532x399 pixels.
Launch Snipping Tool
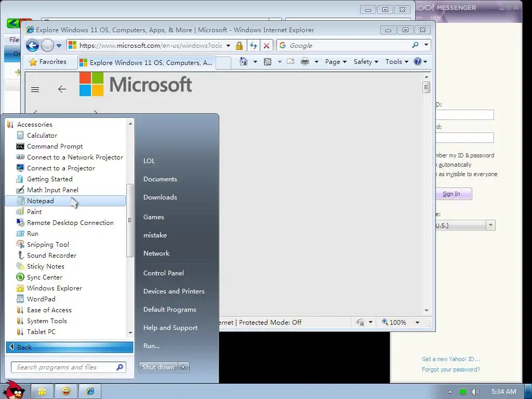click(43, 244)
